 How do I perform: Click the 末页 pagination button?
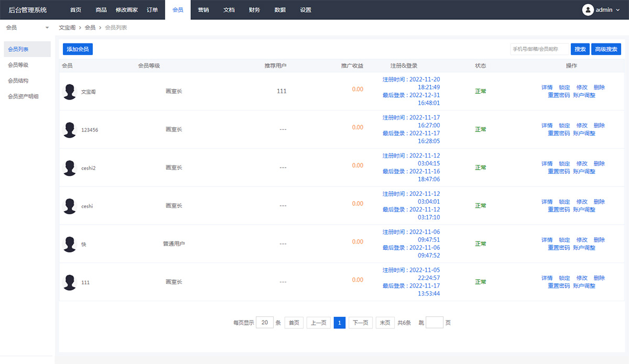[385, 323]
